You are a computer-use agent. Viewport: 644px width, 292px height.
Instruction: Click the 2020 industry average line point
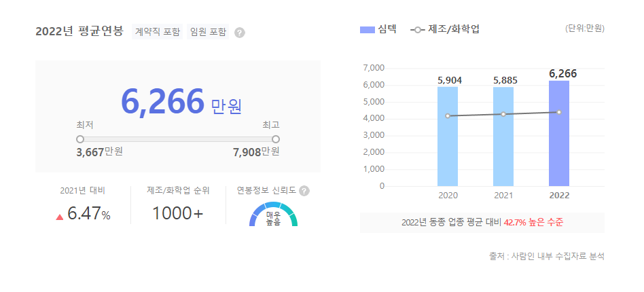click(x=448, y=116)
